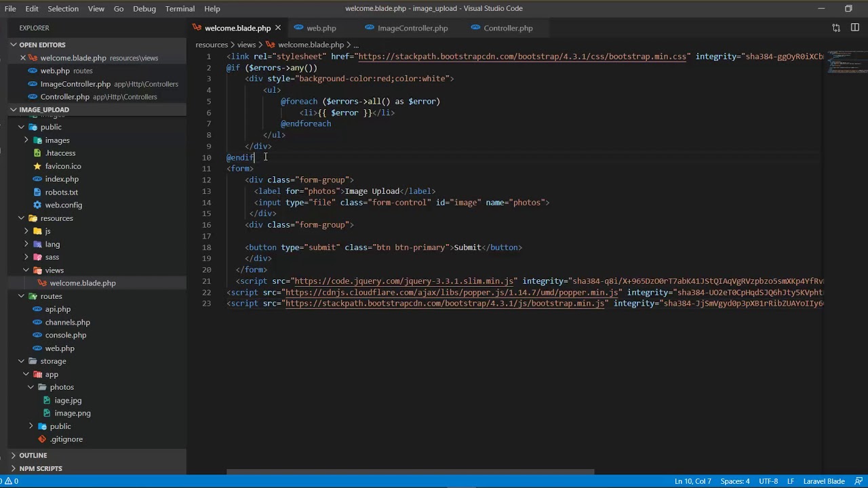Click the Split Editor icon
Viewport: 868px width, 488px height.
(x=854, y=28)
